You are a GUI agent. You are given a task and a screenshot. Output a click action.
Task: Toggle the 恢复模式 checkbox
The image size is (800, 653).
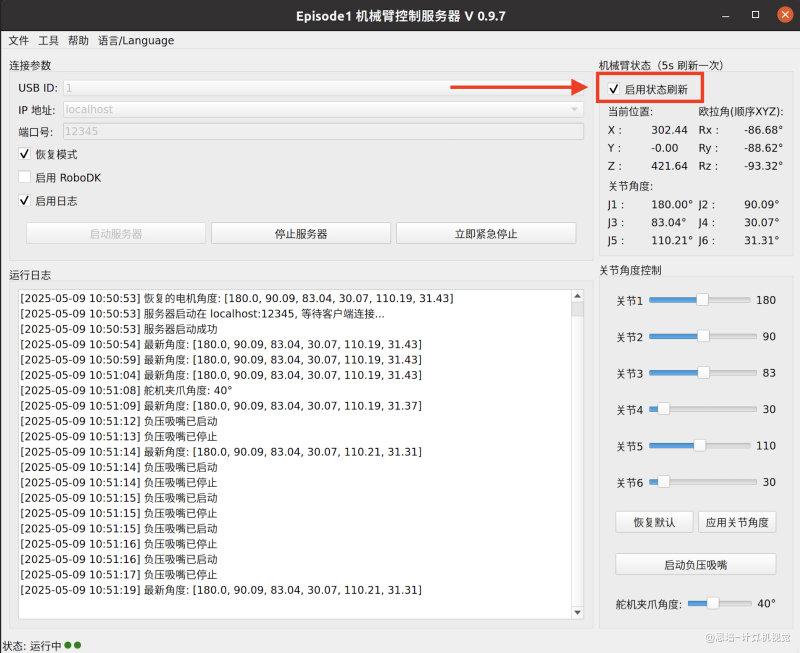click(x=24, y=154)
